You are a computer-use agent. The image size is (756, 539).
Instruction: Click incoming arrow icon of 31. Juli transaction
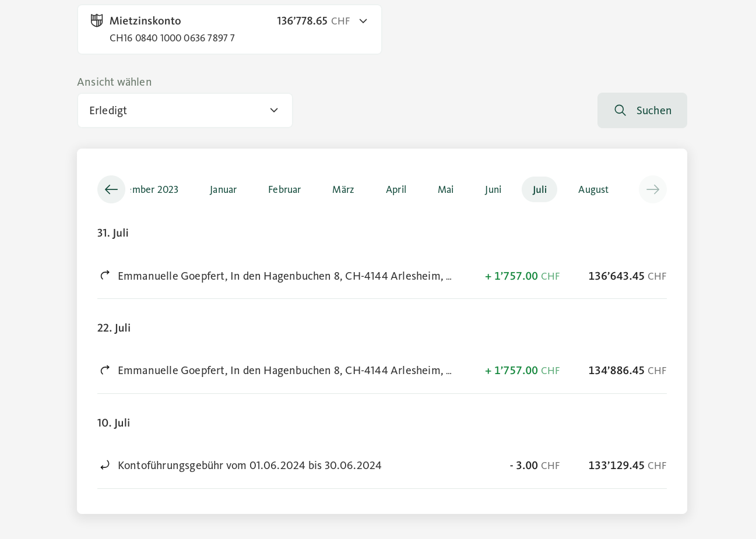pyautogui.click(x=105, y=275)
